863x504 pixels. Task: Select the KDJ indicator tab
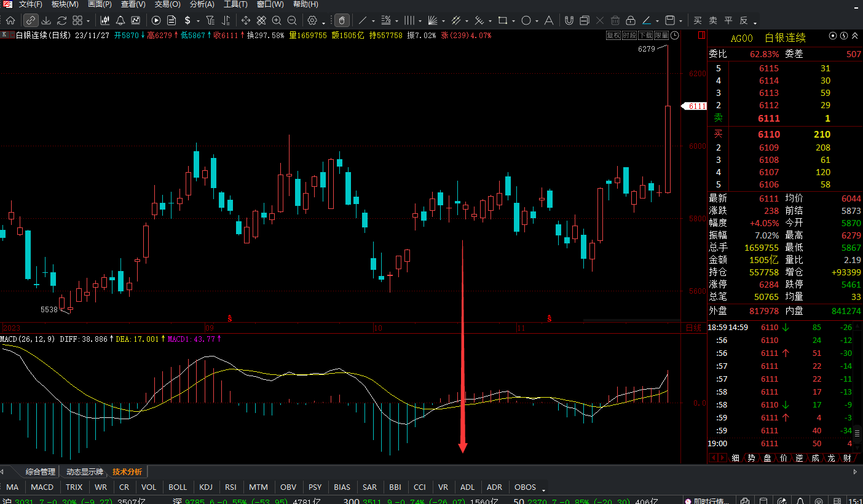(206, 487)
